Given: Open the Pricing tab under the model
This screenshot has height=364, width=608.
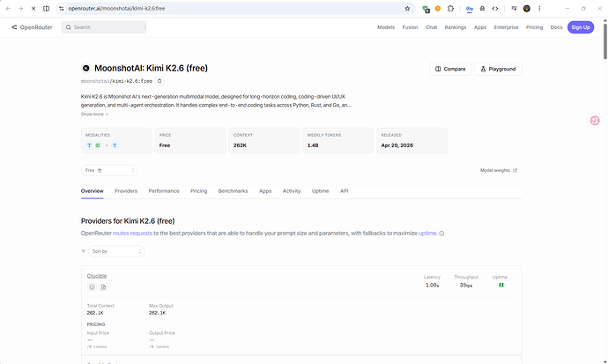Looking at the screenshot, I should pyautogui.click(x=198, y=191).
